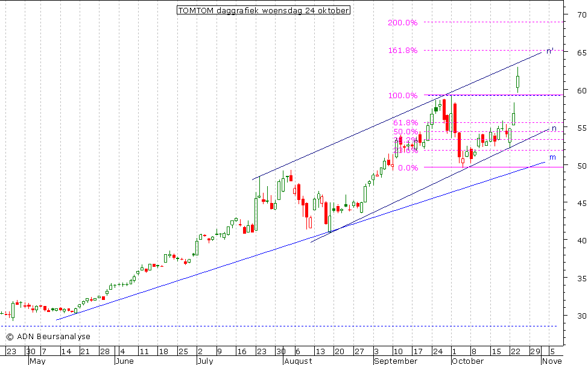Click price axis value 55
588x365 pixels.
pos(581,128)
